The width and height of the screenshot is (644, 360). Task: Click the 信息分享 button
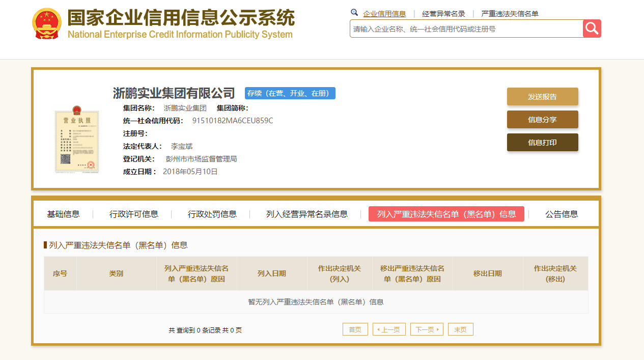click(543, 120)
